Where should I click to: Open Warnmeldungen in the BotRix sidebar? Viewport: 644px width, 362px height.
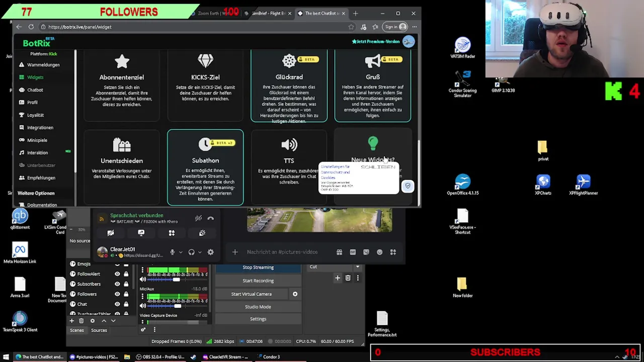pos(43,65)
